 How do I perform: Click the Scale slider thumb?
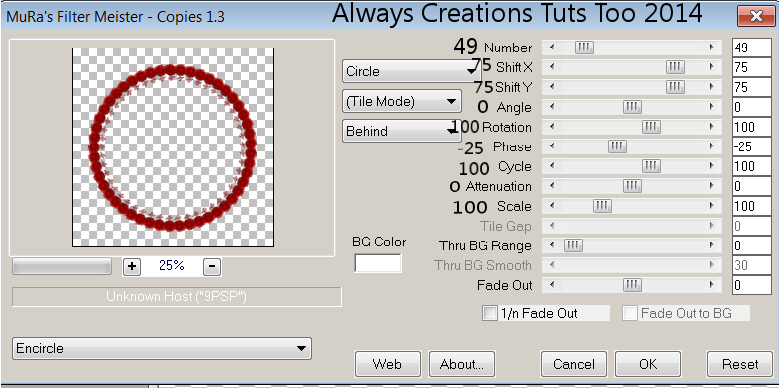[602, 206]
